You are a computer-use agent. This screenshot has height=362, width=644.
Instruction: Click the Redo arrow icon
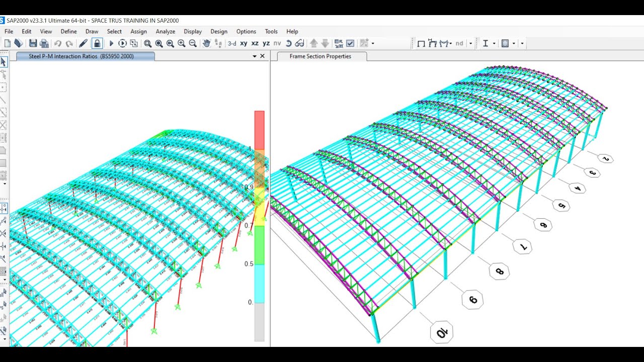point(69,43)
